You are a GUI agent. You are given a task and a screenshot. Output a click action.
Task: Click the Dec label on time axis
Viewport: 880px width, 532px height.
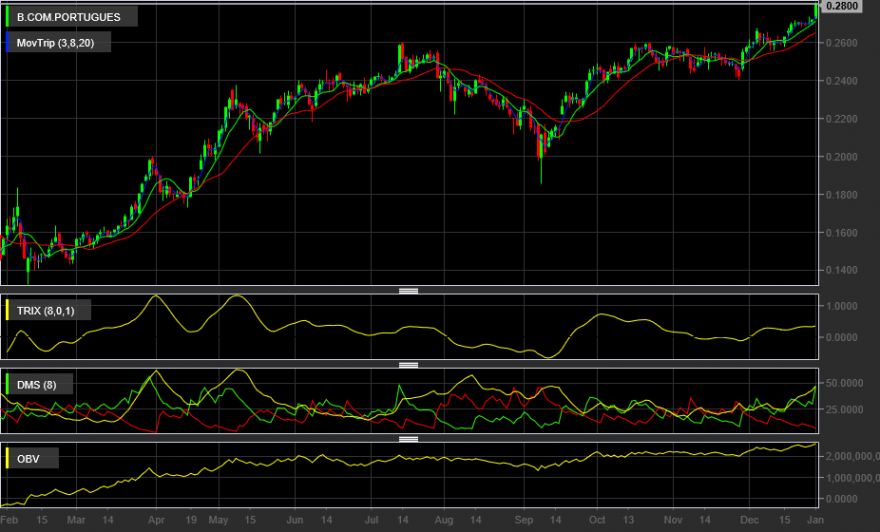[x=749, y=520]
